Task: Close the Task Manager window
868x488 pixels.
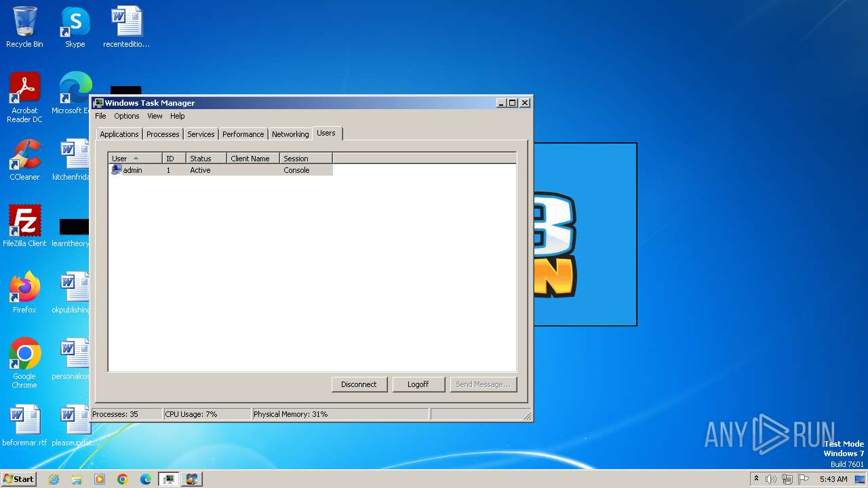Action: [525, 103]
